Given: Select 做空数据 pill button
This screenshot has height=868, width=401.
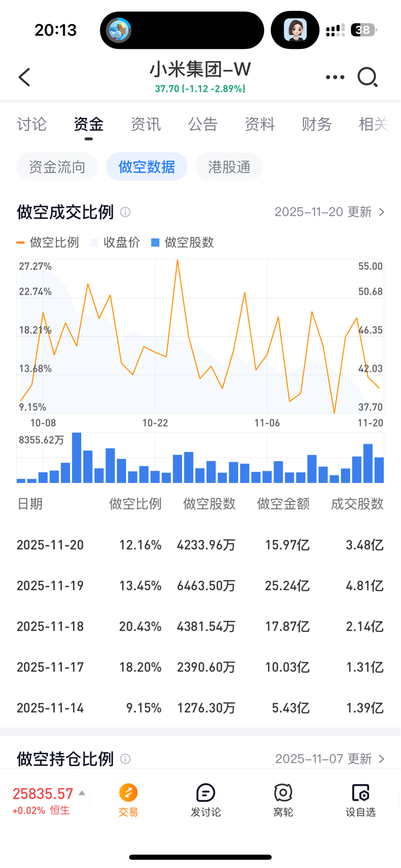Looking at the screenshot, I should click(x=147, y=167).
